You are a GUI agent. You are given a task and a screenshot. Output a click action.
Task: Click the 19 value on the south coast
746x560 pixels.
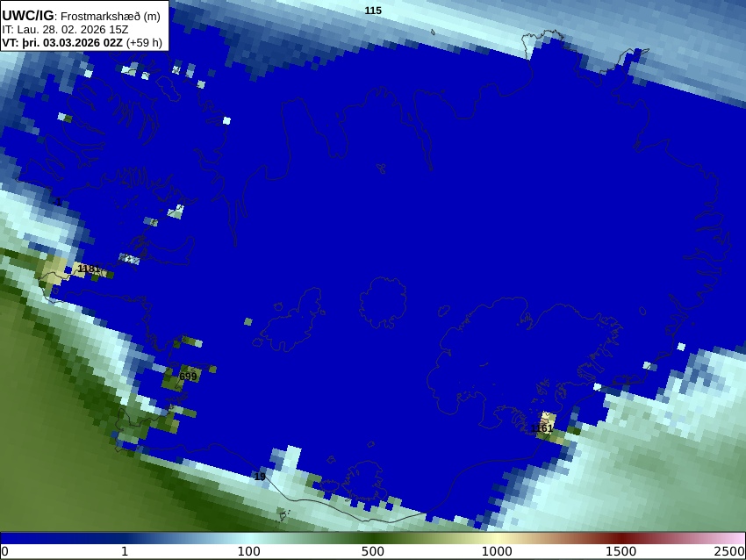click(x=260, y=477)
